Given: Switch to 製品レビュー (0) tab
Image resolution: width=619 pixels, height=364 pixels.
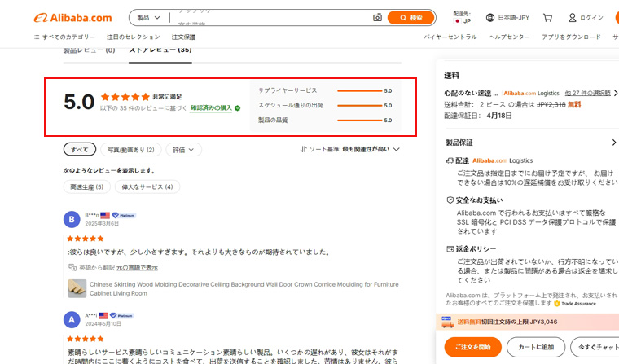Looking at the screenshot, I should 90,50.
